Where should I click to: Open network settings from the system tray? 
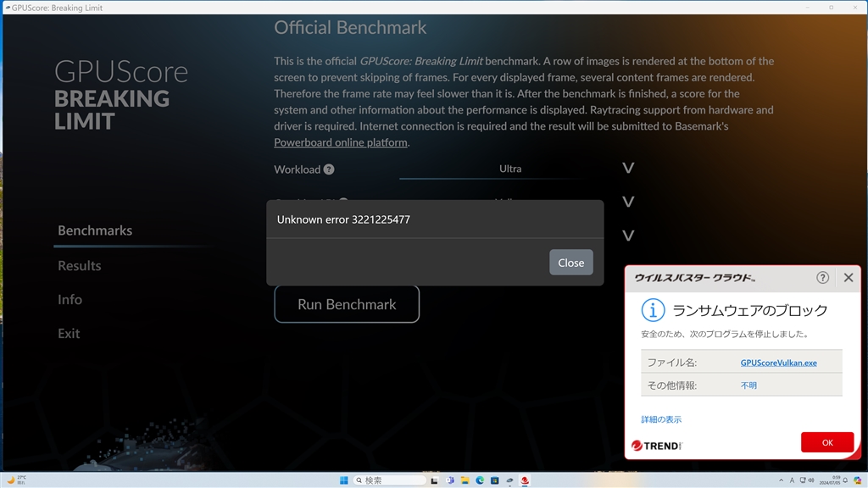[803, 480]
